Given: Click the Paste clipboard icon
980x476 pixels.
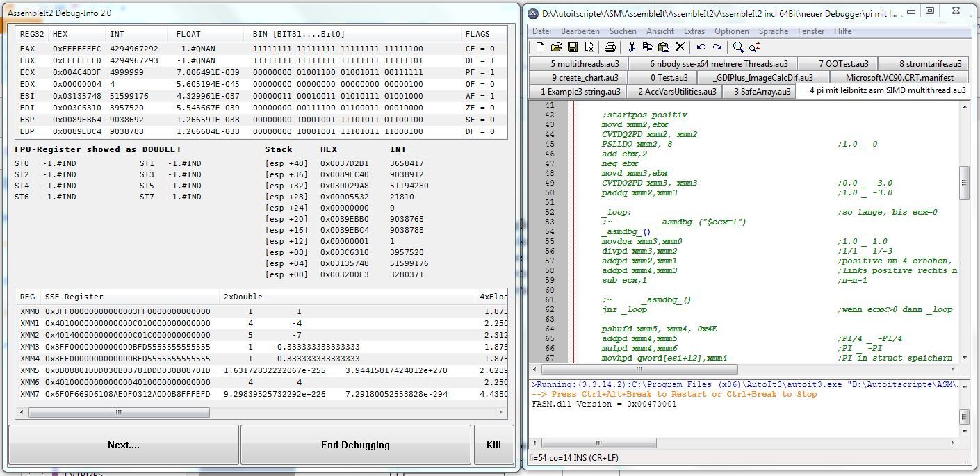Looking at the screenshot, I should [x=664, y=47].
